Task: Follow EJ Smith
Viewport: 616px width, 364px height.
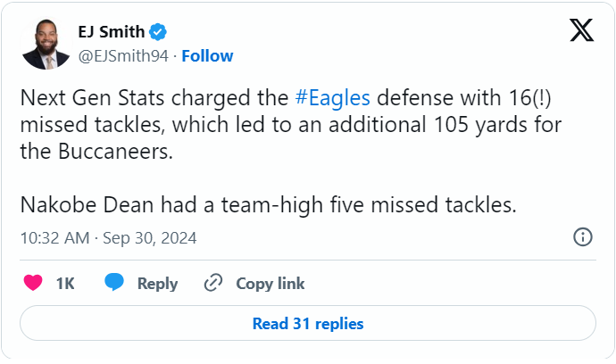Action: tap(208, 55)
